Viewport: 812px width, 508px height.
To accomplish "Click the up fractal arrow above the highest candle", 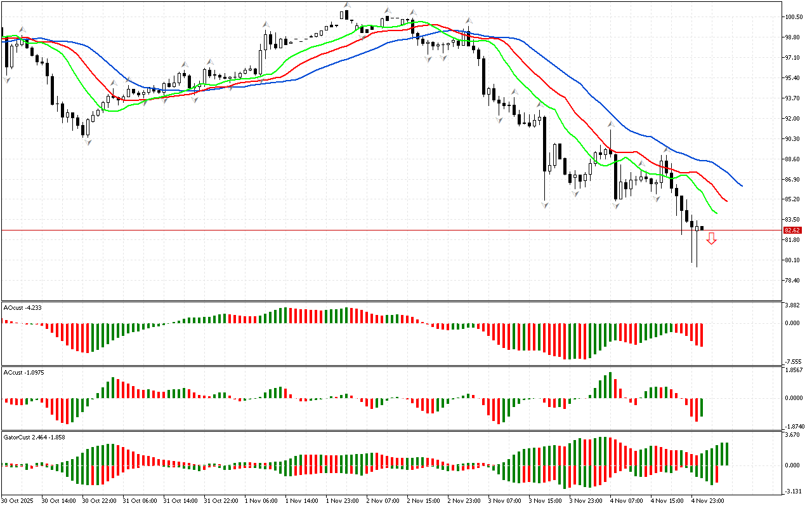I will (346, 5).
